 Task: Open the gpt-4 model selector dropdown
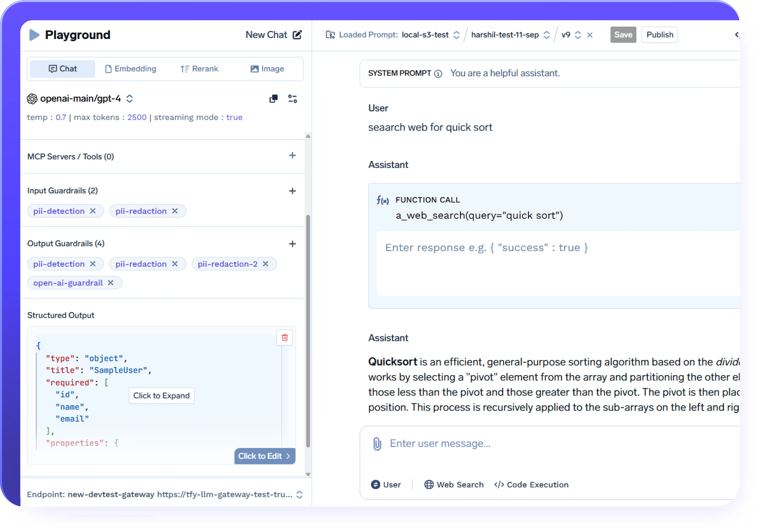[x=129, y=98]
